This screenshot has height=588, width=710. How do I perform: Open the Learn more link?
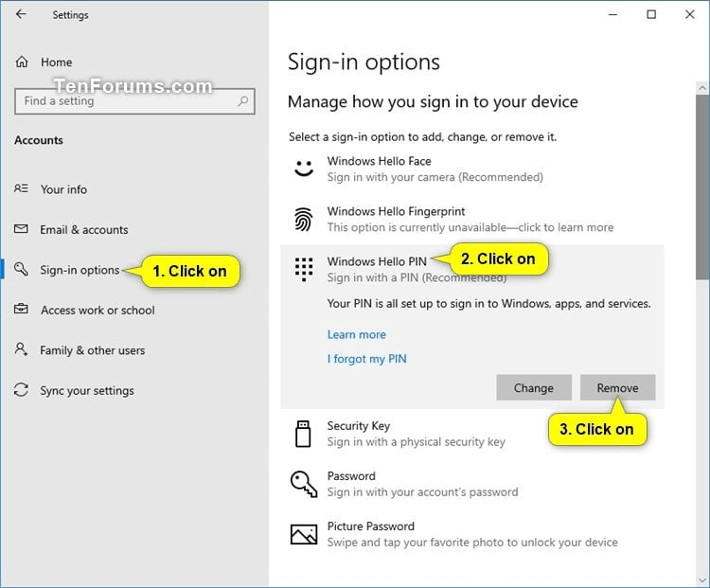tap(356, 334)
